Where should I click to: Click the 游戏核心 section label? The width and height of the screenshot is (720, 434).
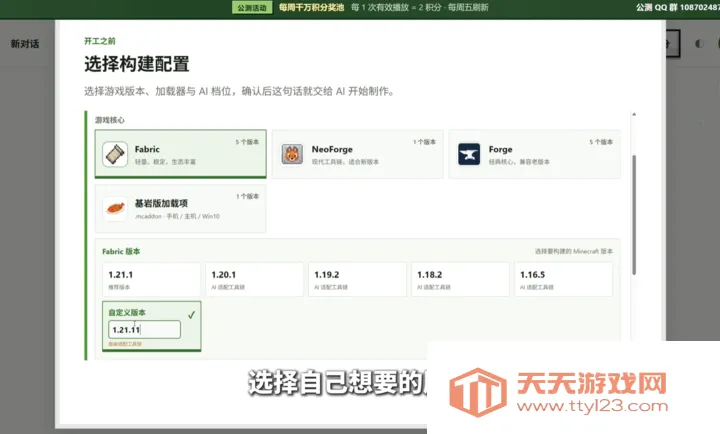[110, 120]
